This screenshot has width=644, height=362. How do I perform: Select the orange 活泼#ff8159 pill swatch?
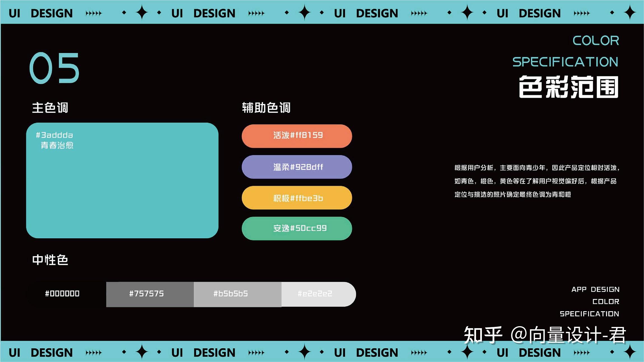(297, 136)
